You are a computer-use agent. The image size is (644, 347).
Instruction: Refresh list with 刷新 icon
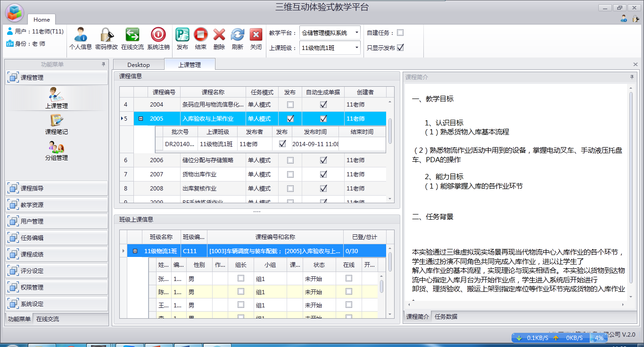tap(238, 35)
